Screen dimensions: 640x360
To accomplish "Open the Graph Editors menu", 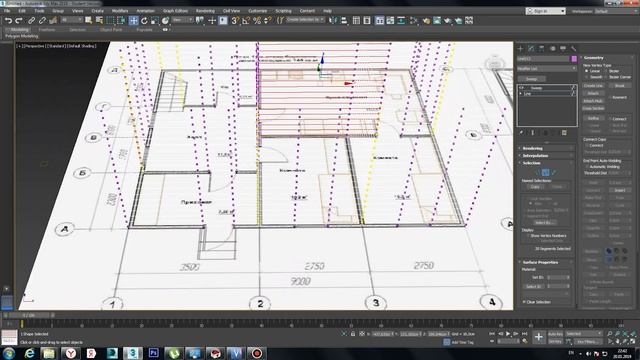I will coord(175,11).
